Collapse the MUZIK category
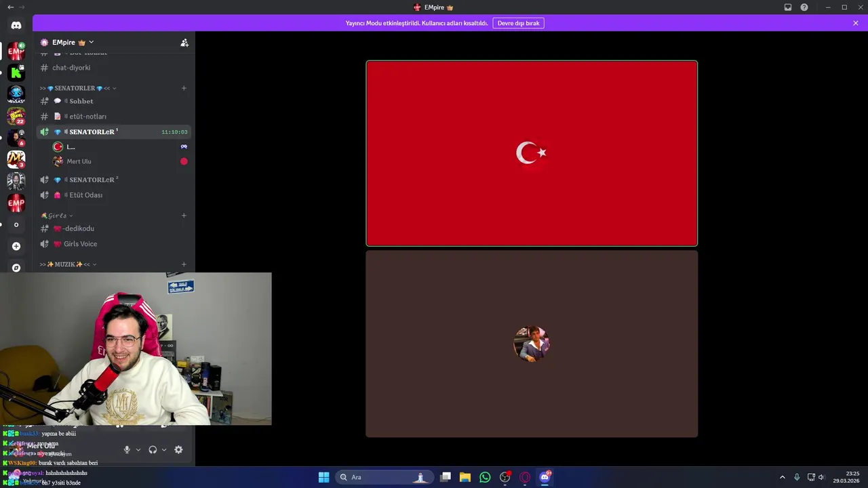This screenshot has width=868, height=488. click(68, 264)
